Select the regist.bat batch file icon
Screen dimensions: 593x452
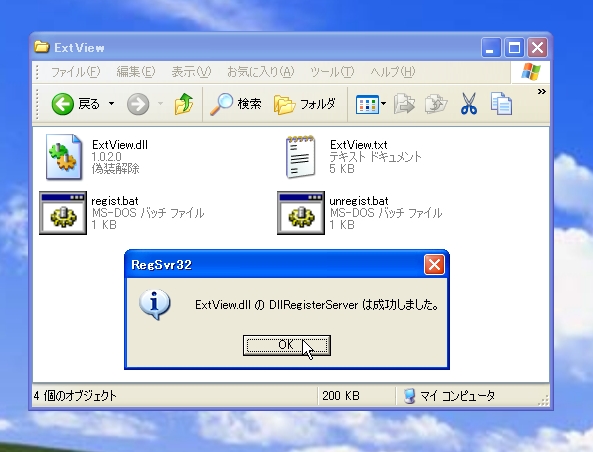pyautogui.click(x=63, y=213)
